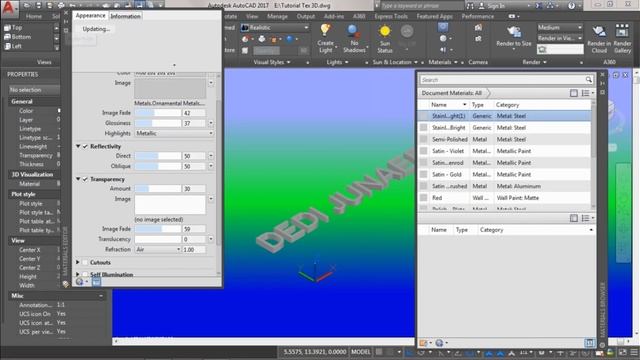Click the search magnifier in Materials Browser
Image resolution: width=640 pixels, height=360 pixels.
point(588,80)
